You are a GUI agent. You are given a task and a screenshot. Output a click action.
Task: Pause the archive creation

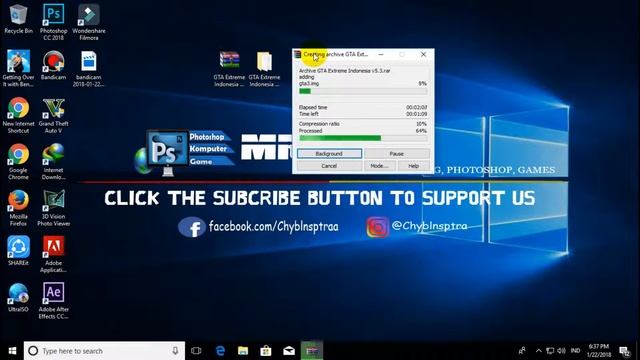(x=396, y=153)
